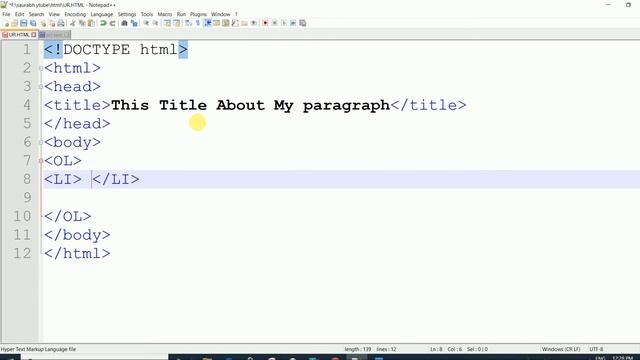Click the macro playback icon
This screenshot has width=640, height=360.
pyautogui.click(x=284, y=23)
